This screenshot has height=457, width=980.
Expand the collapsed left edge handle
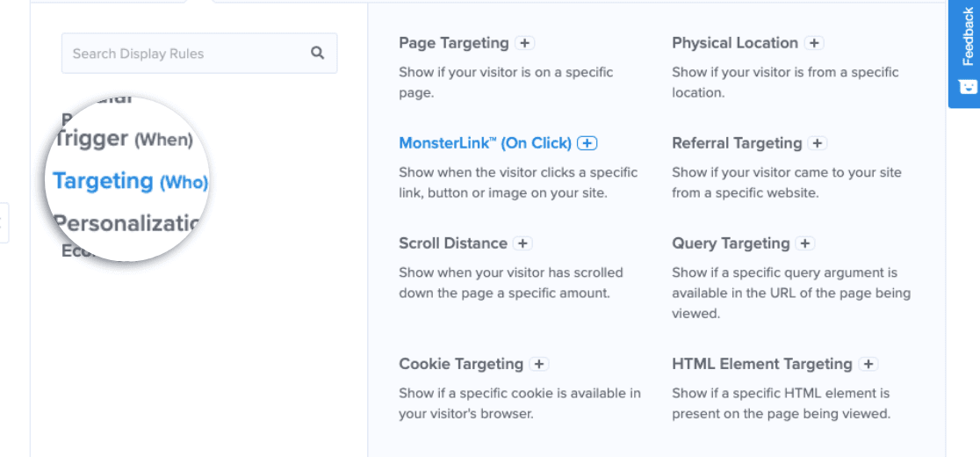pyautogui.click(x=4, y=222)
